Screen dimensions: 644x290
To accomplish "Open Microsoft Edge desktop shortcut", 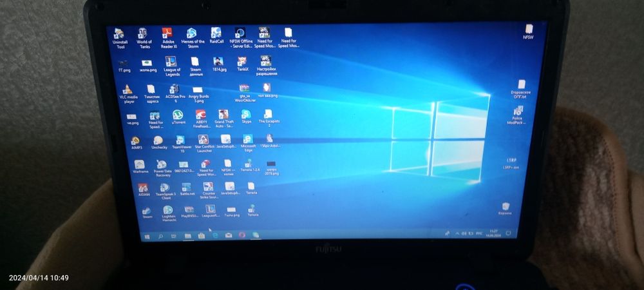I will (x=248, y=143).
